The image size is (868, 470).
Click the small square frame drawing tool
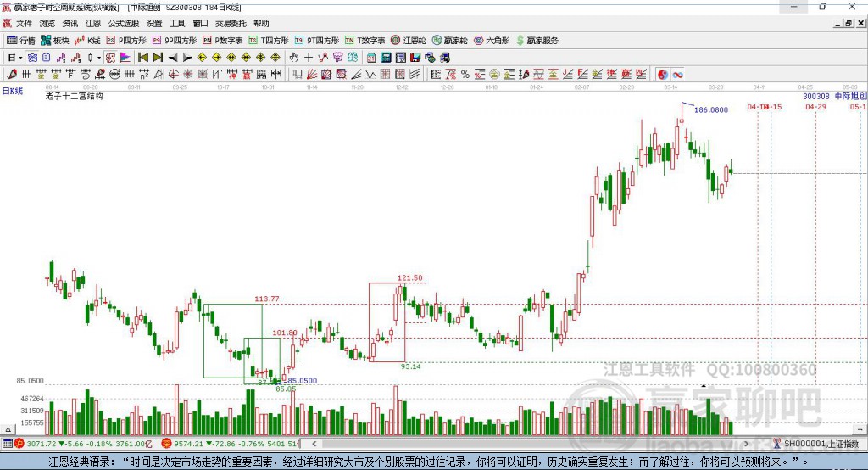(298, 75)
